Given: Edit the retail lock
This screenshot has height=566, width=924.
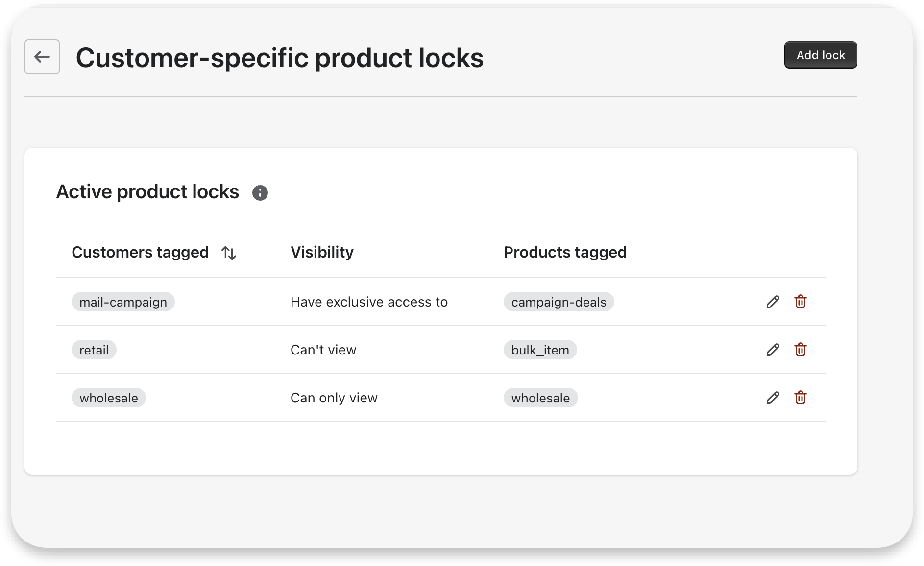Looking at the screenshot, I should click(x=773, y=350).
